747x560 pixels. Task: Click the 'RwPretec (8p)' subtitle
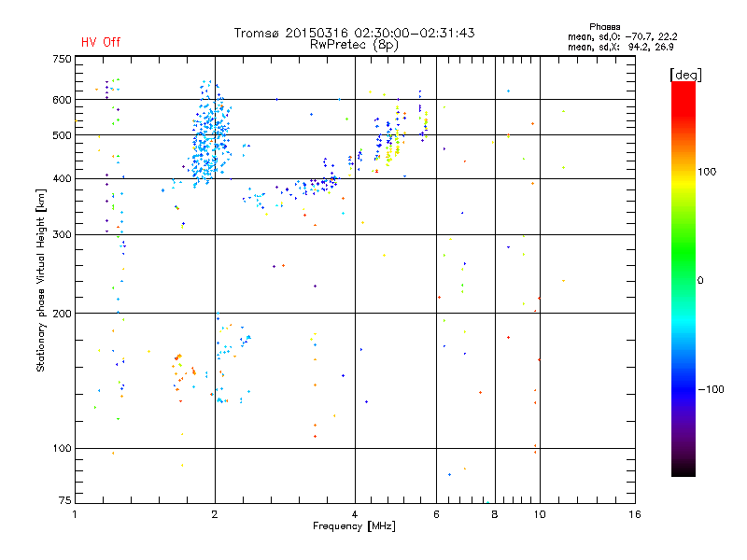(x=354, y=45)
